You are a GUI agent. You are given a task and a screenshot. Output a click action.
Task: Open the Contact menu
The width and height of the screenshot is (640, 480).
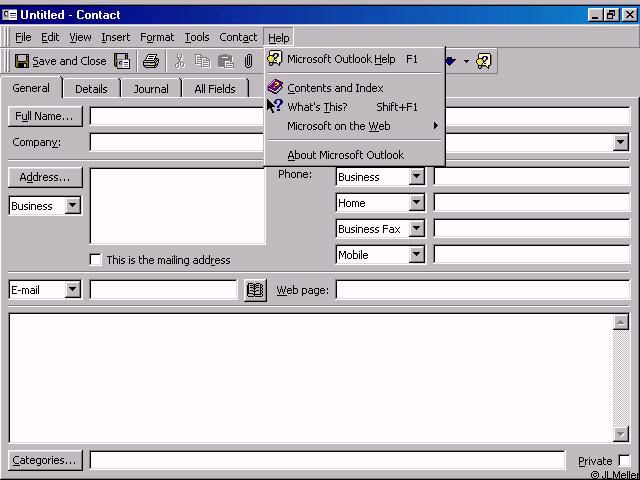click(238, 38)
